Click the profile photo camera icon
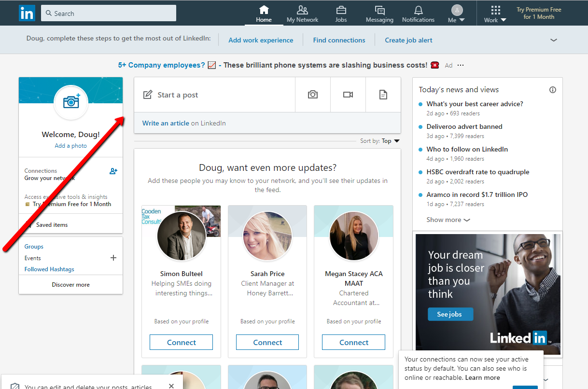Image resolution: width=588 pixels, height=389 pixels. [x=71, y=101]
